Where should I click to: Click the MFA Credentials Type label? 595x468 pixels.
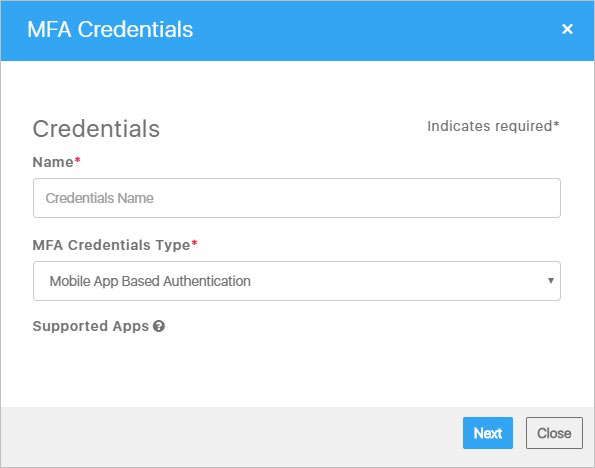pyautogui.click(x=111, y=245)
